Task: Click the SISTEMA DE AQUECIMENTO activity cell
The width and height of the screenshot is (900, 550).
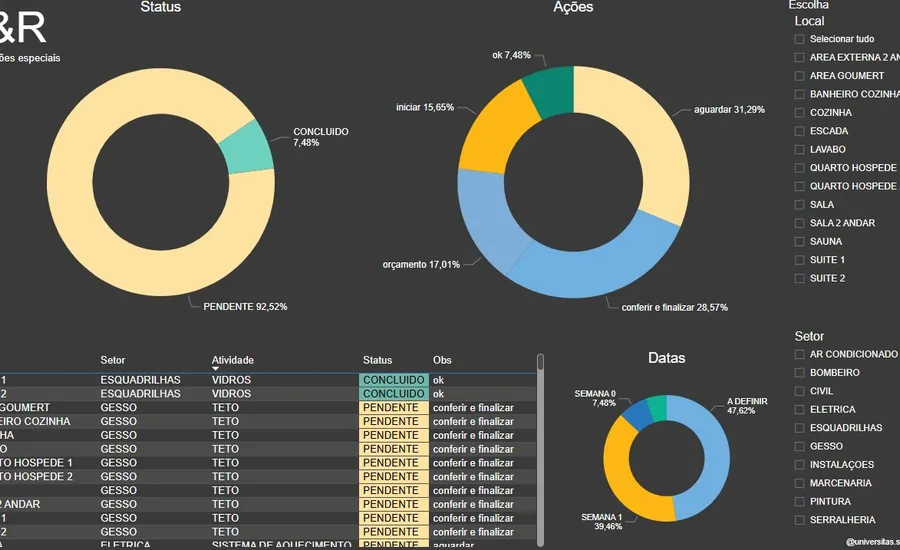Action: tap(281, 544)
